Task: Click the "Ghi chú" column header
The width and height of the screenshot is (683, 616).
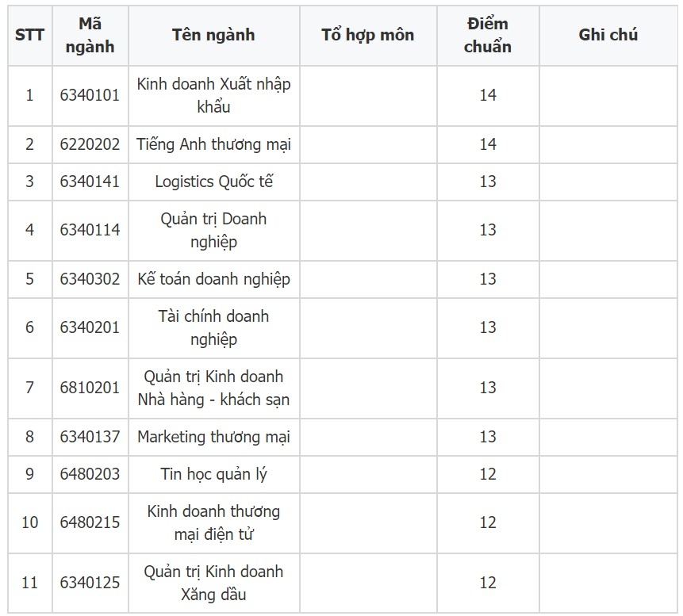Action: tap(608, 35)
